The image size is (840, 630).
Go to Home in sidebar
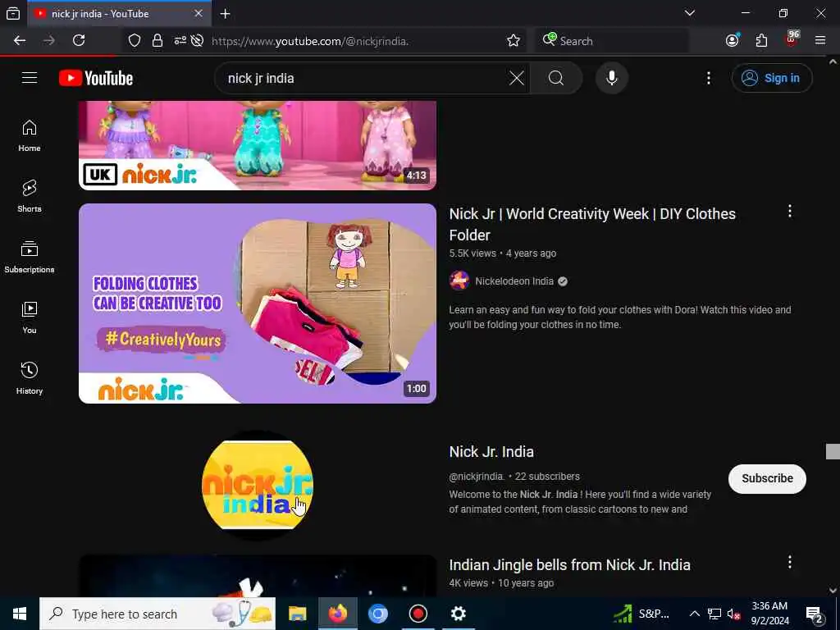click(x=30, y=136)
